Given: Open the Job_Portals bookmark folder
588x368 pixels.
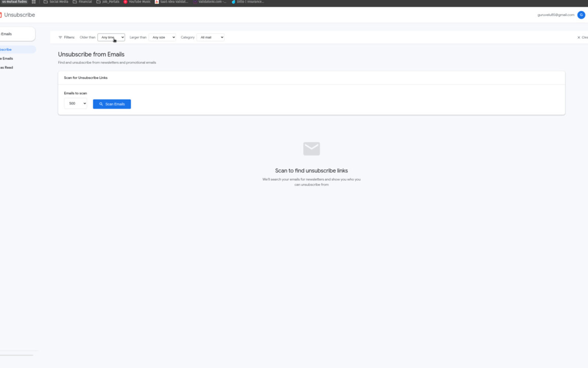Looking at the screenshot, I should coord(108,2).
